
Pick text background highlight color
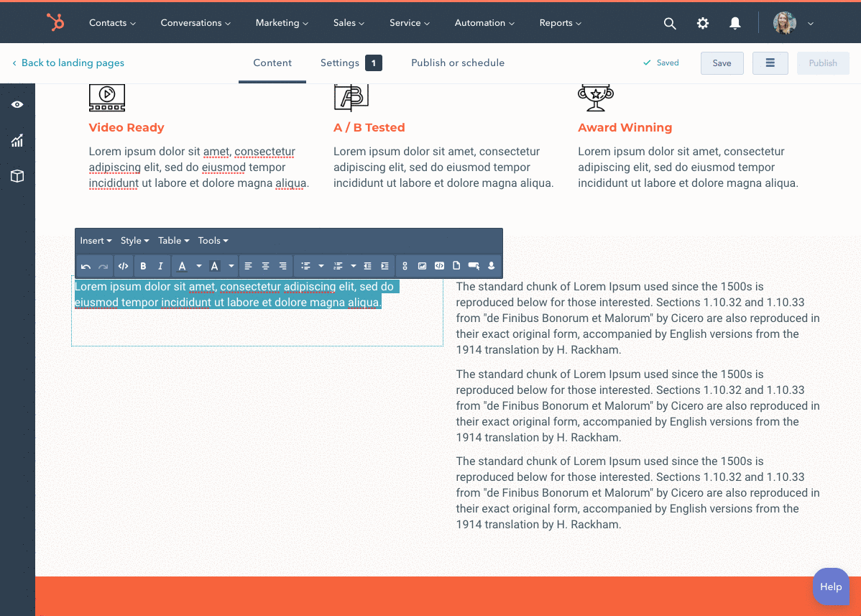(214, 266)
